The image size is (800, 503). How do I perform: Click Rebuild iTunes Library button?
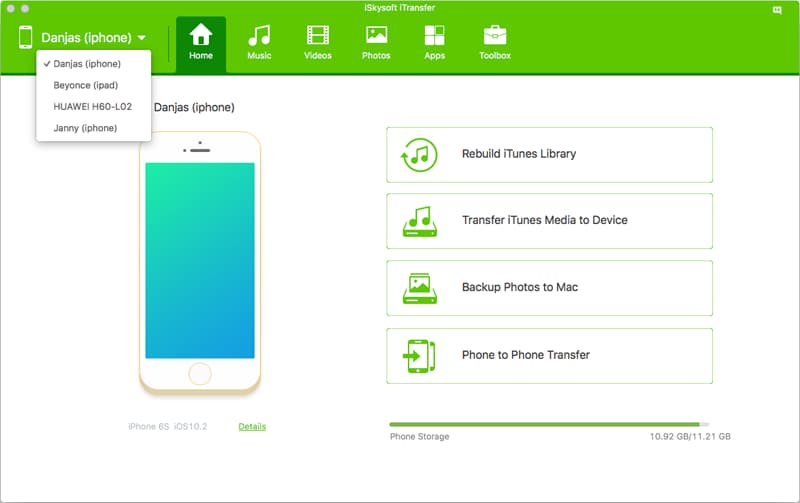click(x=549, y=155)
